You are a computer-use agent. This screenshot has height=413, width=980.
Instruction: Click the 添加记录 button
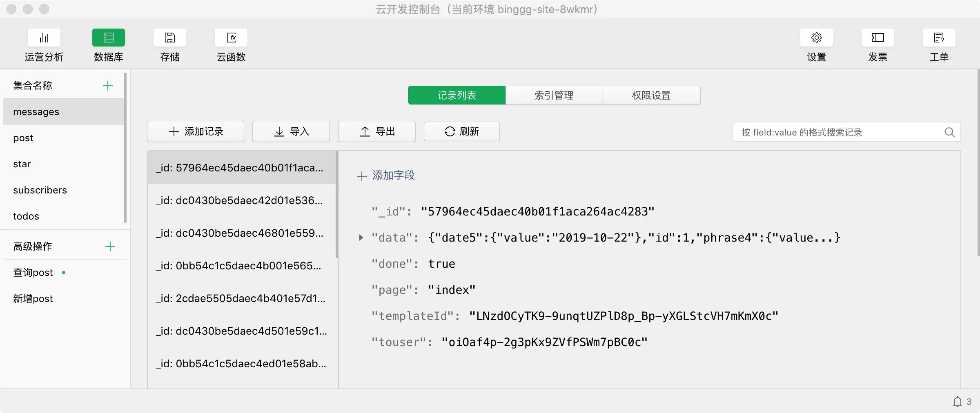click(196, 131)
